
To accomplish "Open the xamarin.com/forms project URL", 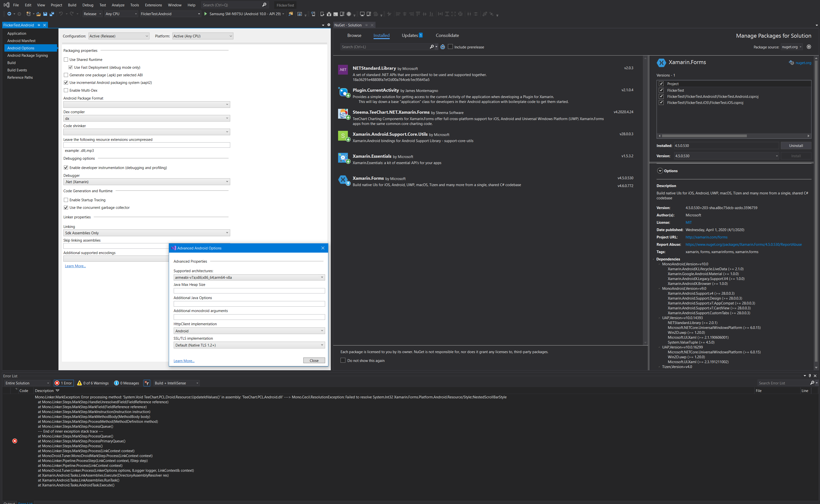I will 706,237.
